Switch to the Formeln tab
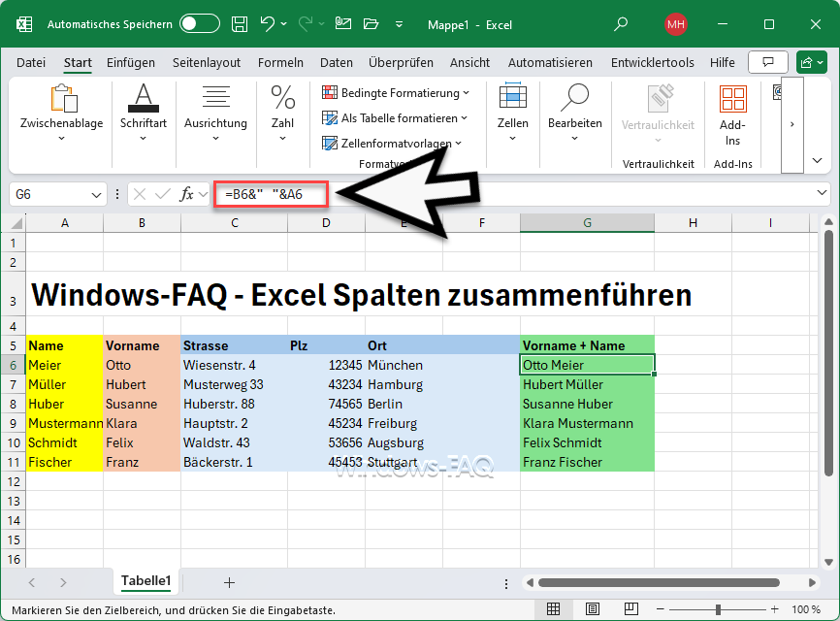Image resolution: width=840 pixels, height=621 pixels. coord(280,63)
